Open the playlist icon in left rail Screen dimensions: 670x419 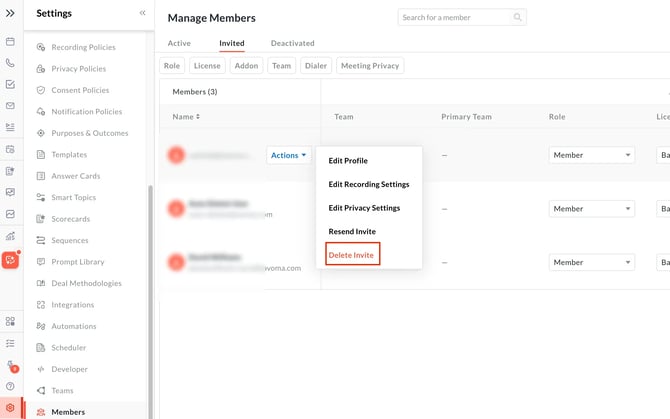(x=10, y=127)
